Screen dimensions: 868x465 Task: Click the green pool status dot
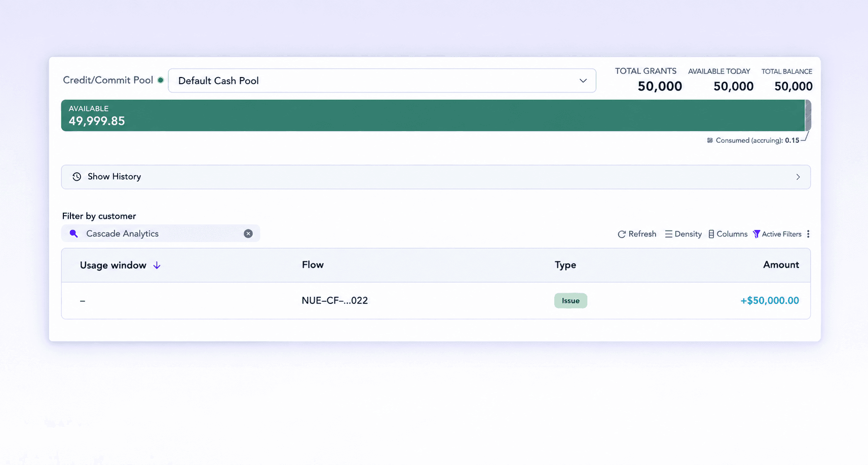161,80
